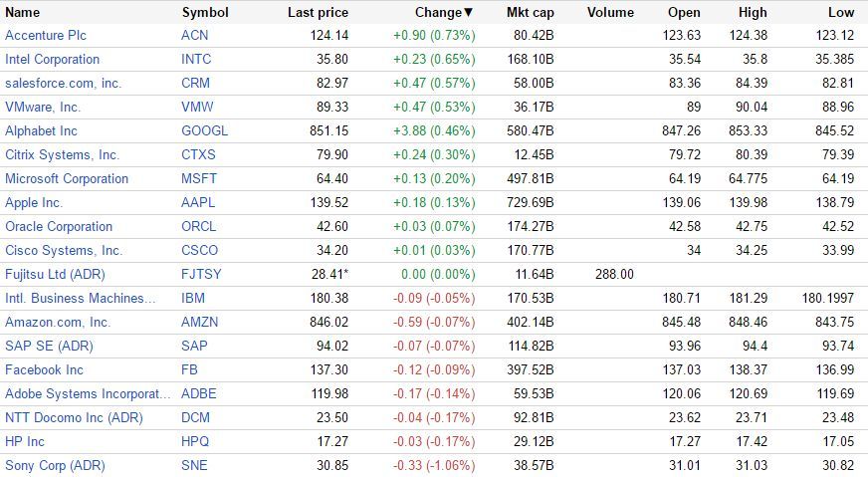Sort by Volume column header
868x477 pixels.
tap(610, 13)
